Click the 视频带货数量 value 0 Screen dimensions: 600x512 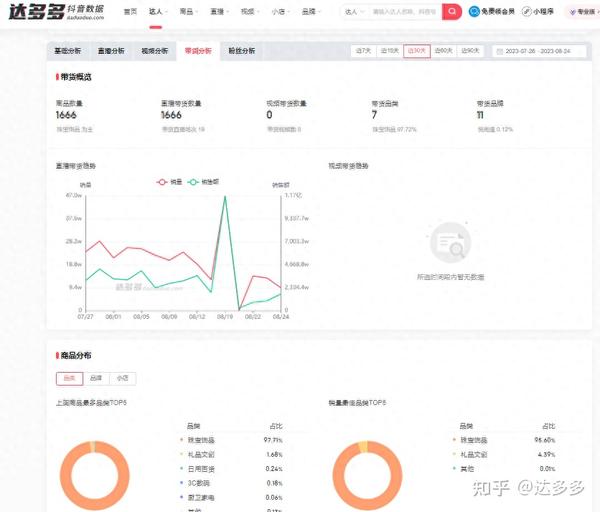pyautogui.click(x=269, y=115)
